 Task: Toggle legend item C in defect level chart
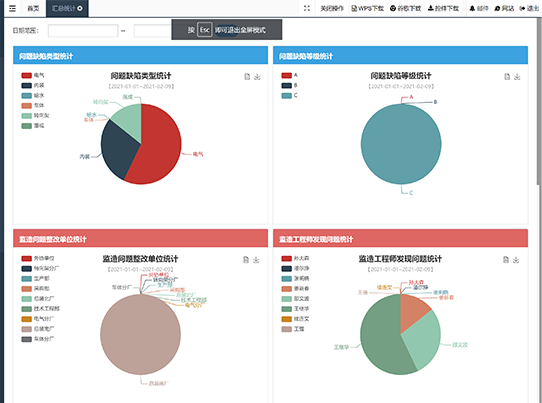[289, 95]
